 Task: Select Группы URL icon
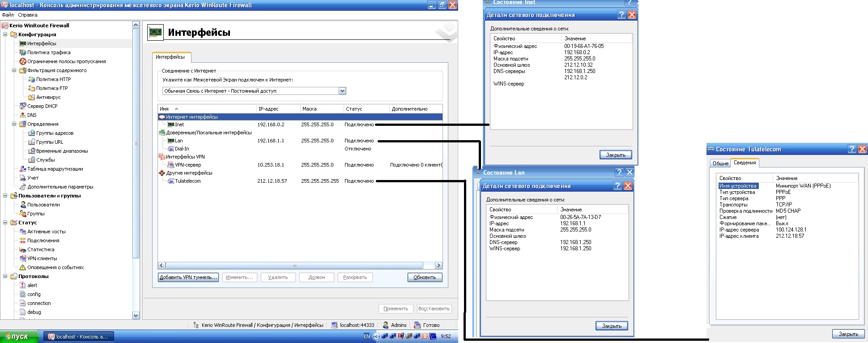31,142
